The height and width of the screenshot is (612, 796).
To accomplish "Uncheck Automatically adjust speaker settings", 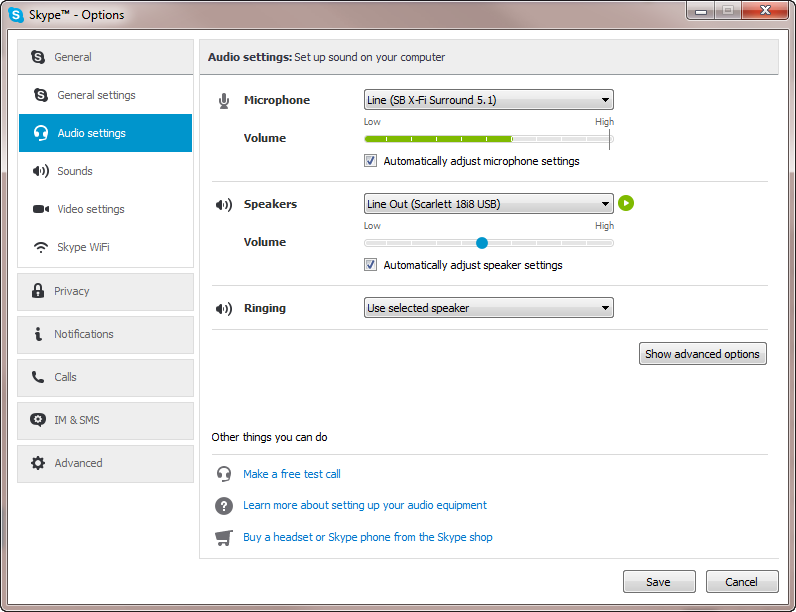I will (x=371, y=265).
